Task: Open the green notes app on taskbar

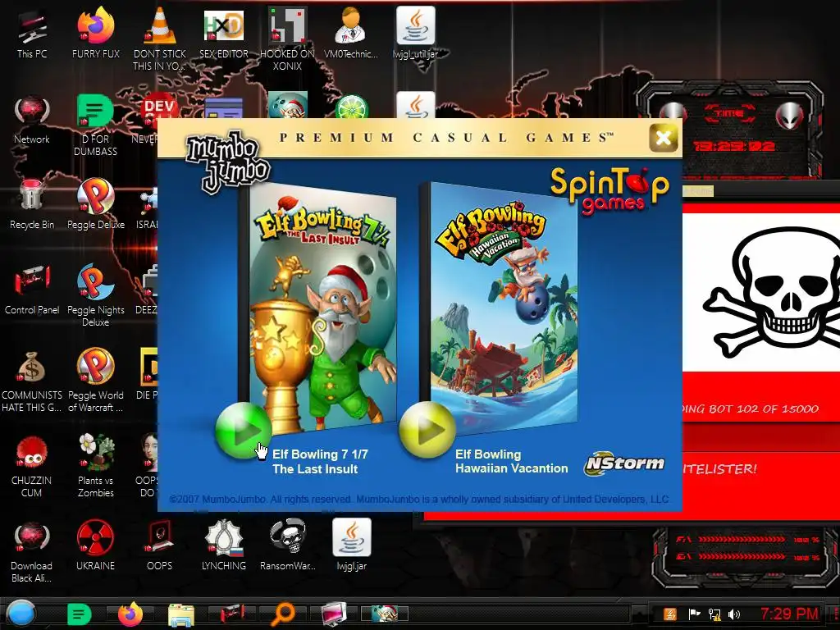Action: [x=79, y=614]
